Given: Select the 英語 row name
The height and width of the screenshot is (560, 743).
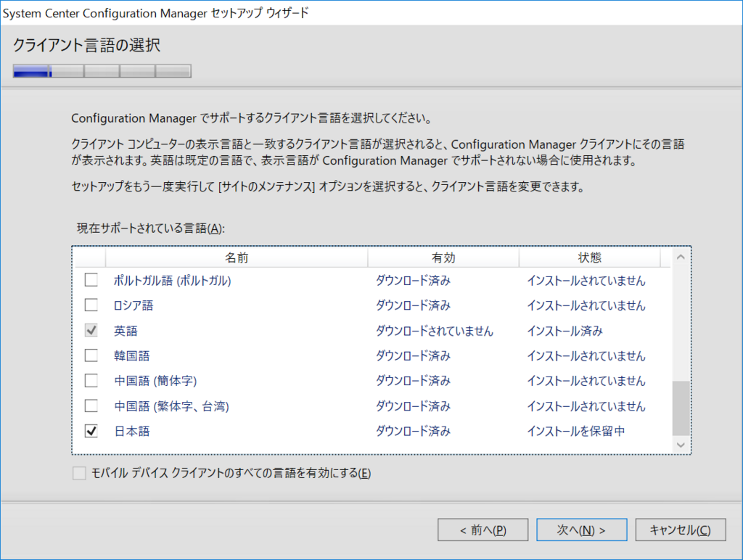Looking at the screenshot, I should [126, 331].
